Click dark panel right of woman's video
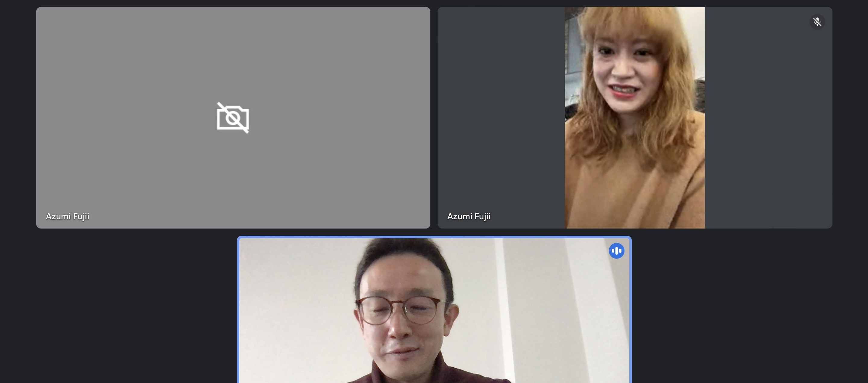 [768, 118]
